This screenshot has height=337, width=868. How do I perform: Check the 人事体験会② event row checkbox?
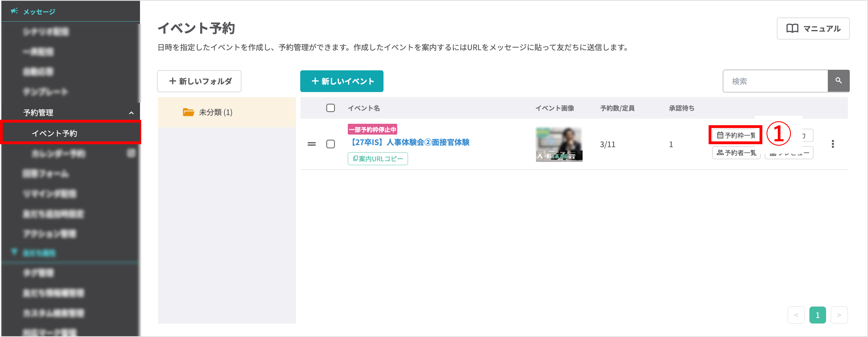pos(331,144)
